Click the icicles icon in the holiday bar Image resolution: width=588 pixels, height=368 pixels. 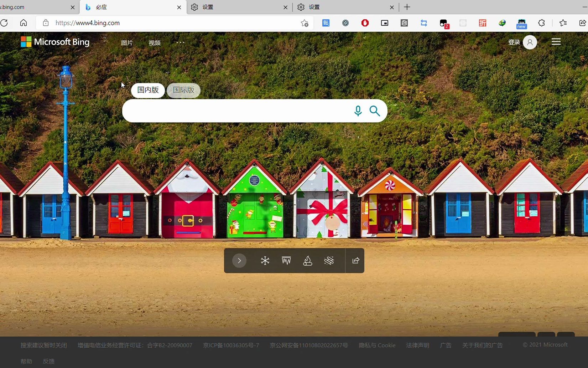286,261
